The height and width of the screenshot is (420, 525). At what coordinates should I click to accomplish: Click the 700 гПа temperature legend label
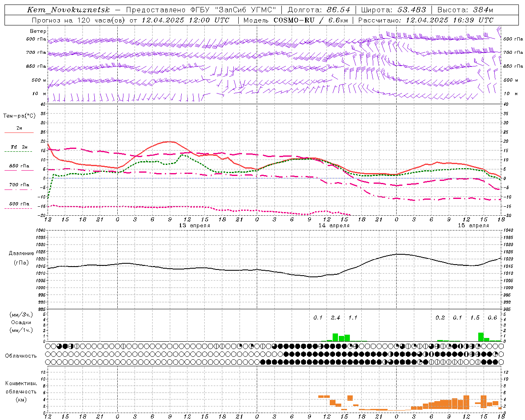pyautogui.click(x=19, y=185)
